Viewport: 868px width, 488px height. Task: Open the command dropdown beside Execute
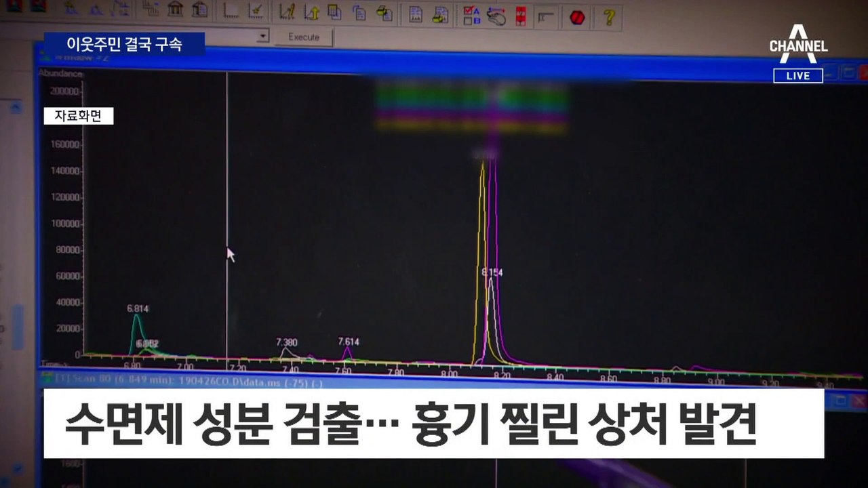pyautogui.click(x=264, y=37)
